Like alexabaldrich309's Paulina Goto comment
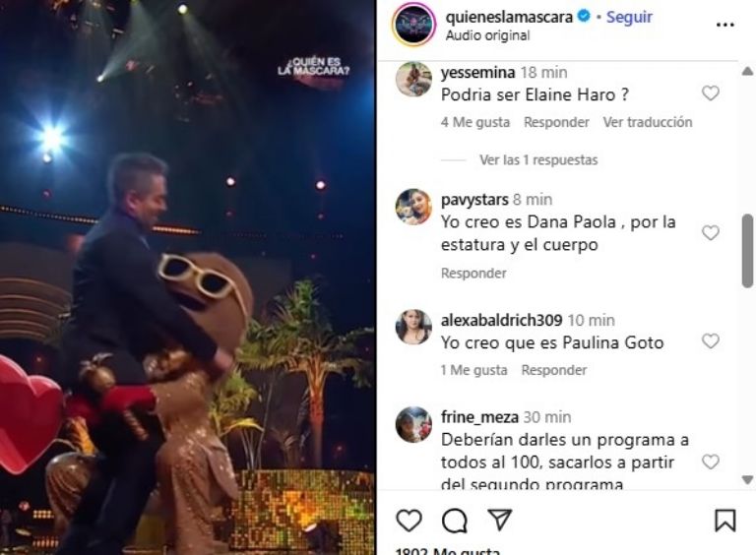 coord(710,341)
